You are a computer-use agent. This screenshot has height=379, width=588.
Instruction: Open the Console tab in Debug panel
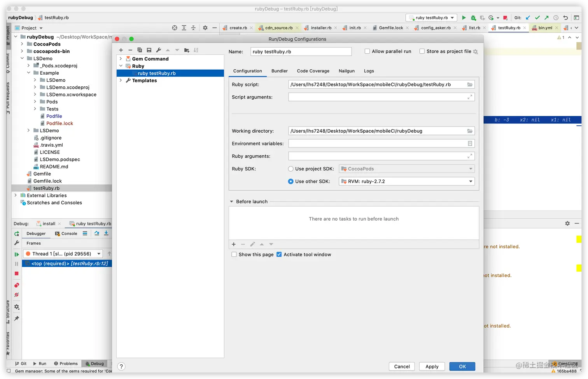click(x=66, y=234)
